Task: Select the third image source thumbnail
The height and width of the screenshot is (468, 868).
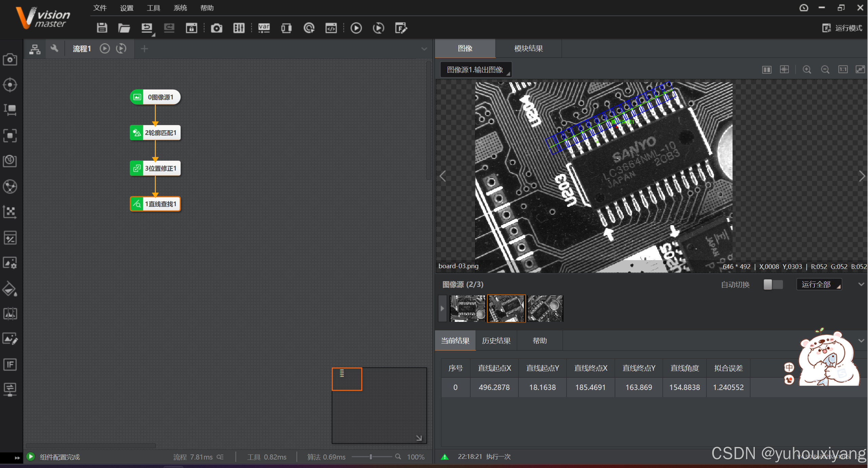Action: tap(545, 308)
